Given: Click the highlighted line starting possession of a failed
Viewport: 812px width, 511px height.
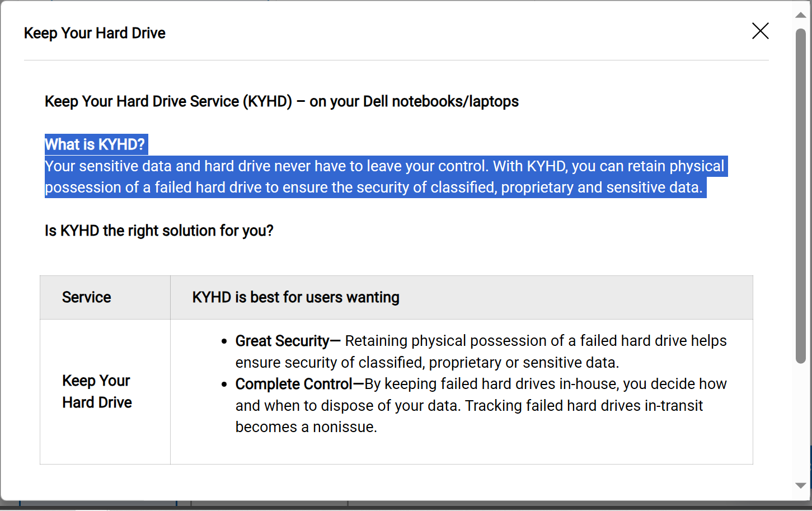Looking at the screenshot, I should (374, 187).
